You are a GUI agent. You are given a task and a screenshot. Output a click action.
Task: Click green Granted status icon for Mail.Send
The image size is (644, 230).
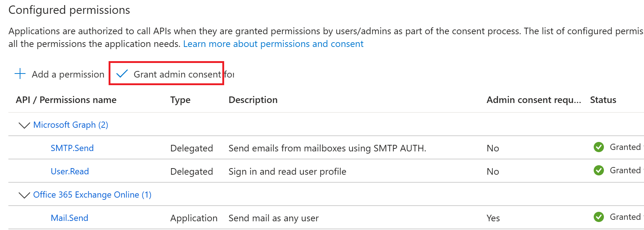pyautogui.click(x=599, y=217)
